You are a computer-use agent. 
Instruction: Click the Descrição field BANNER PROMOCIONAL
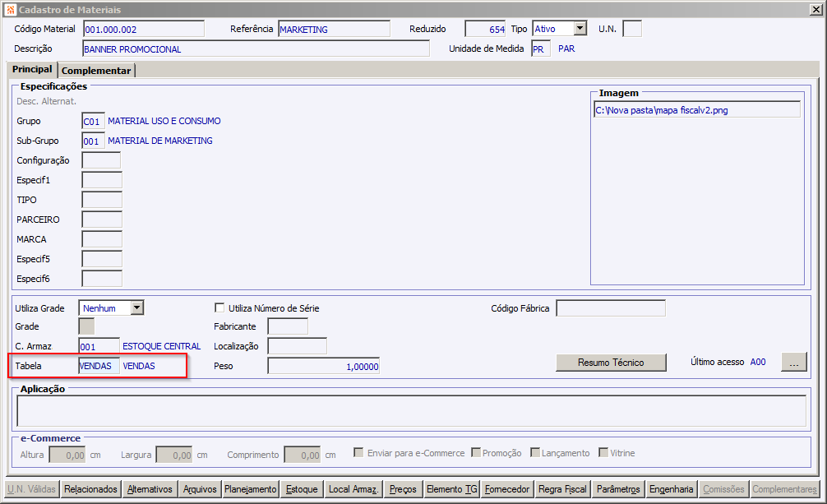pyautogui.click(x=256, y=49)
